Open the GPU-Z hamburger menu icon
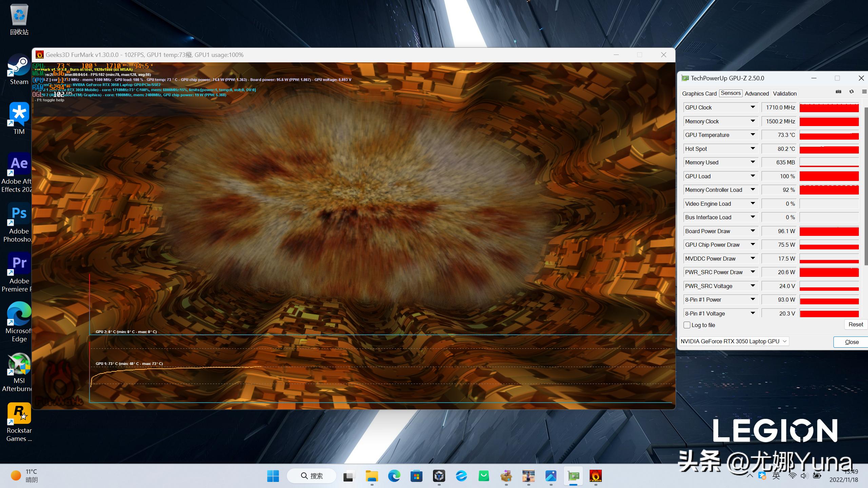The width and height of the screenshot is (868, 488). click(864, 92)
